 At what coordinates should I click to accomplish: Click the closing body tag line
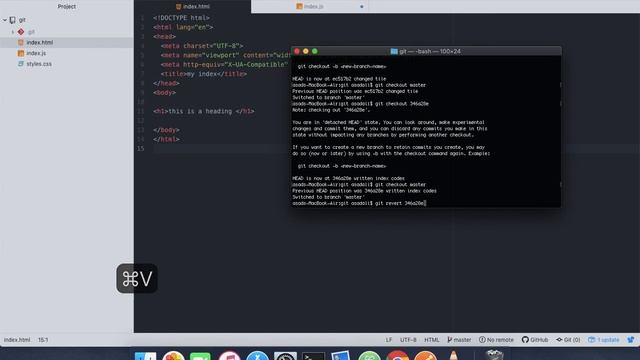(167, 130)
